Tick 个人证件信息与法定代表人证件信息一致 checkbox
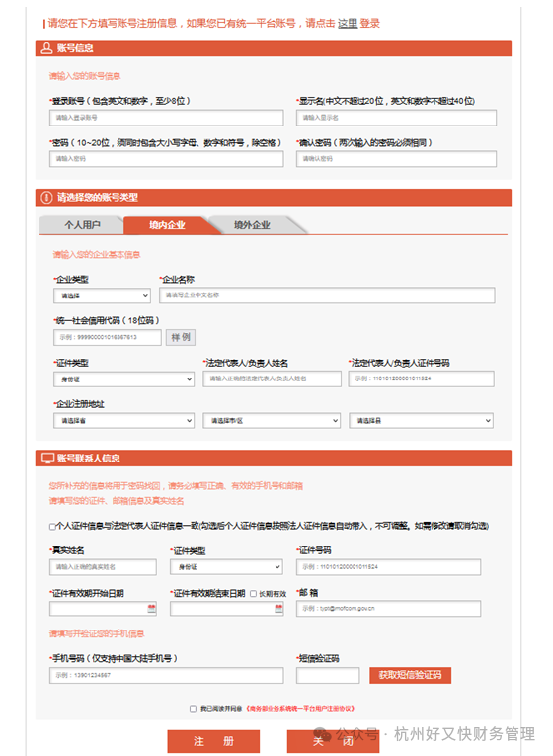553x756 pixels. (52, 527)
